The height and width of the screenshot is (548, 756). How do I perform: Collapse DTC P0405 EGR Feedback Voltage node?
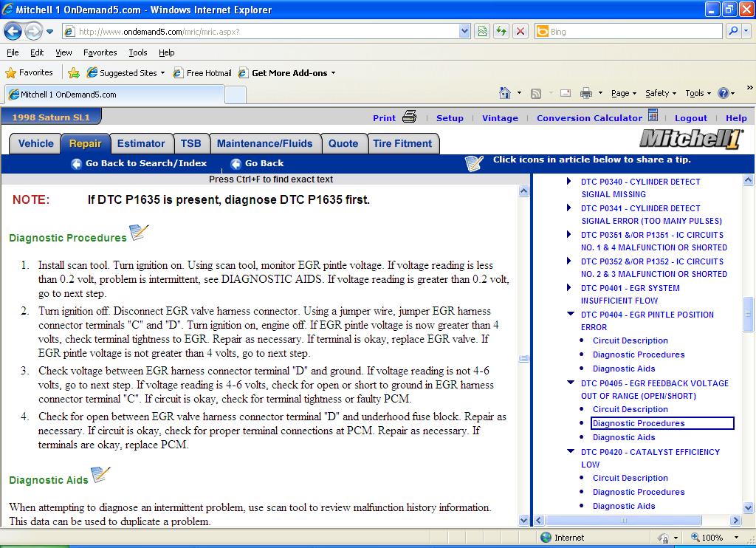[571, 383]
